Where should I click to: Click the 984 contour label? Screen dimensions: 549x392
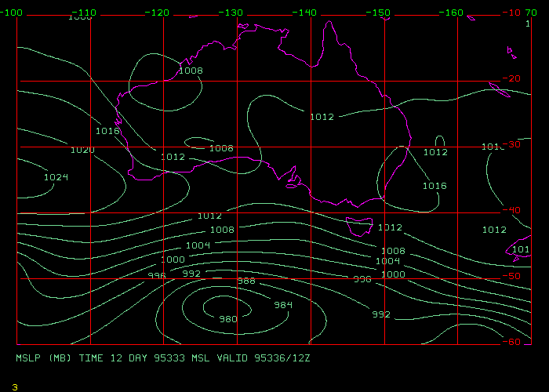(283, 305)
